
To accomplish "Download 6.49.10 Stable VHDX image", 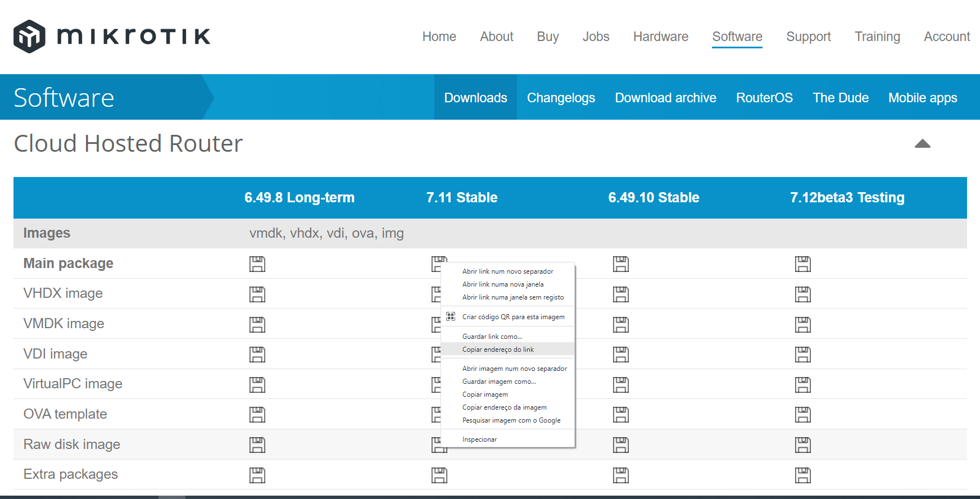I will (x=621, y=294).
